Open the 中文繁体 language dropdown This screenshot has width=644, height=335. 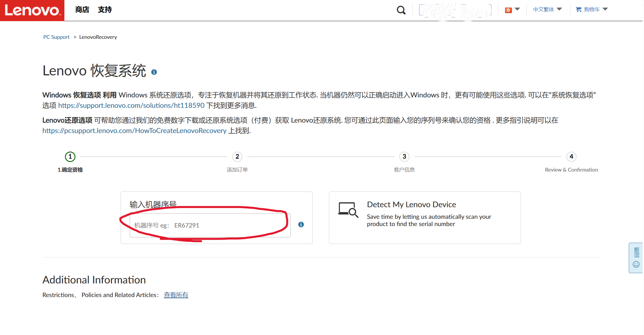(547, 10)
